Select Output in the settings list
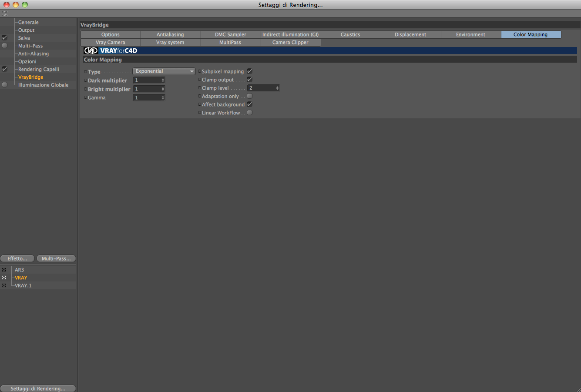 [x=26, y=30]
